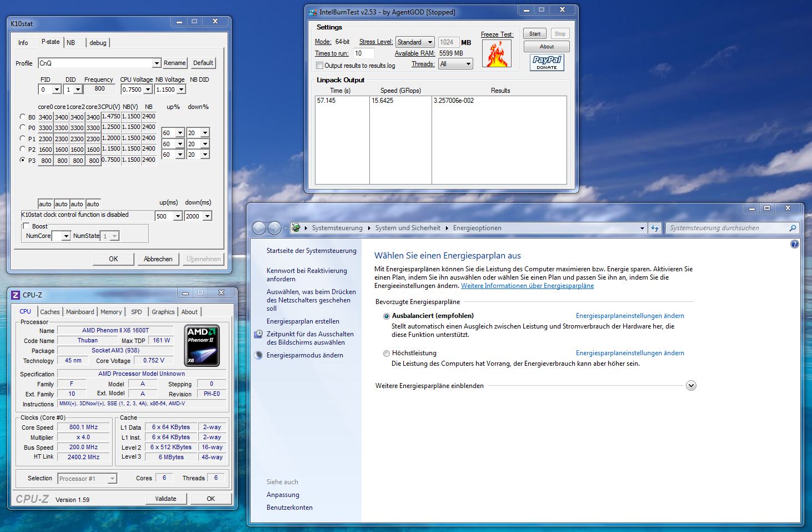Click the About button in IntelBurnTest
Screen dimensions: 812x532
tap(547, 47)
